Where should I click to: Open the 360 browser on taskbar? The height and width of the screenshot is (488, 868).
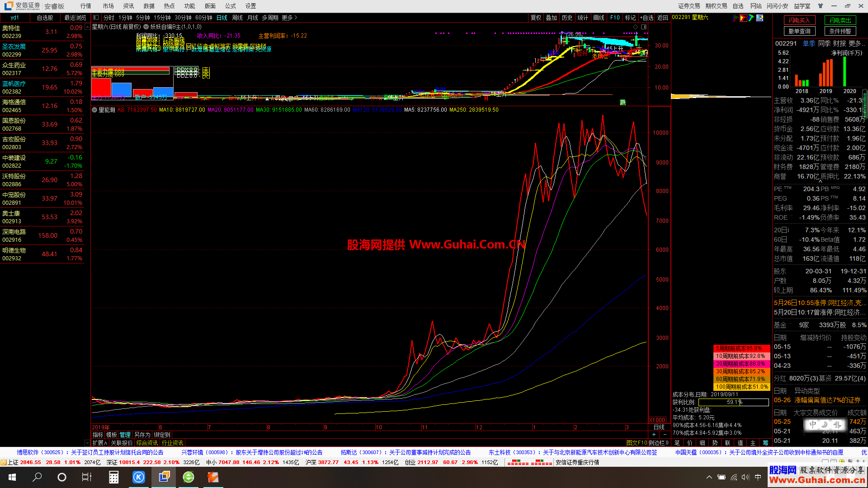[x=189, y=477]
